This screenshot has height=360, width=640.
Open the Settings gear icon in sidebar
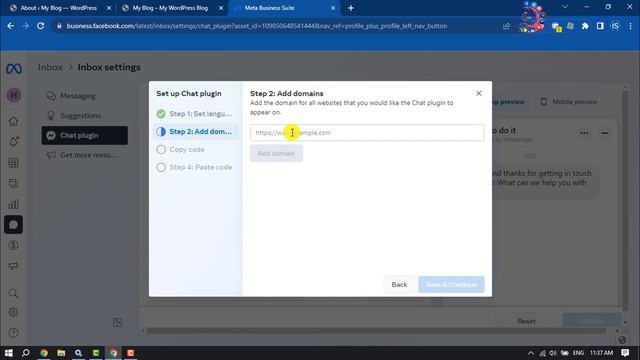(13, 312)
